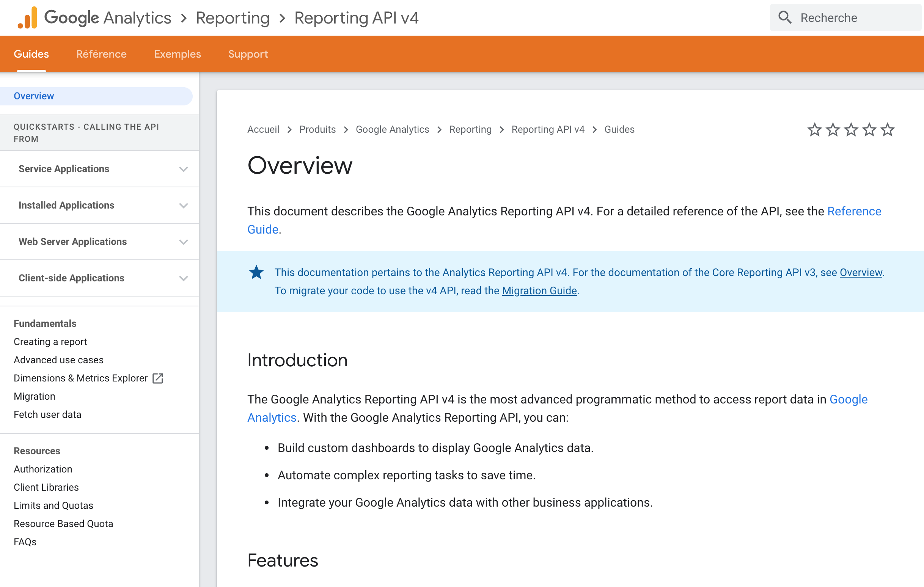The width and height of the screenshot is (924, 587).
Task: Click the Features heading
Action: tap(283, 560)
